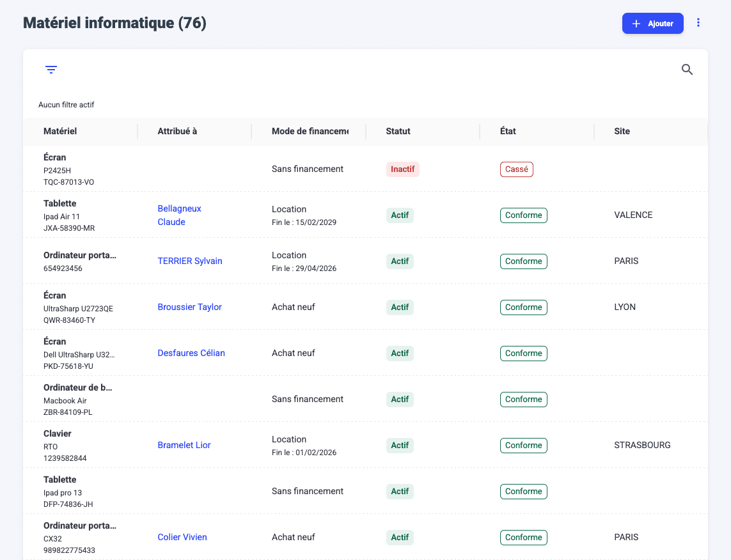731x560 pixels.
Task: Click Actif badge in TERRIER Sylvain row
Action: (400, 261)
